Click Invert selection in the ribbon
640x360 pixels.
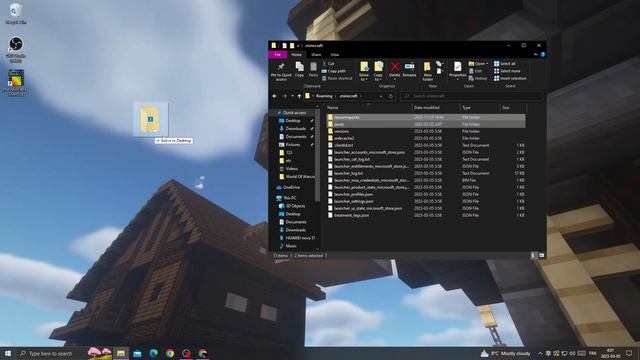510,78
